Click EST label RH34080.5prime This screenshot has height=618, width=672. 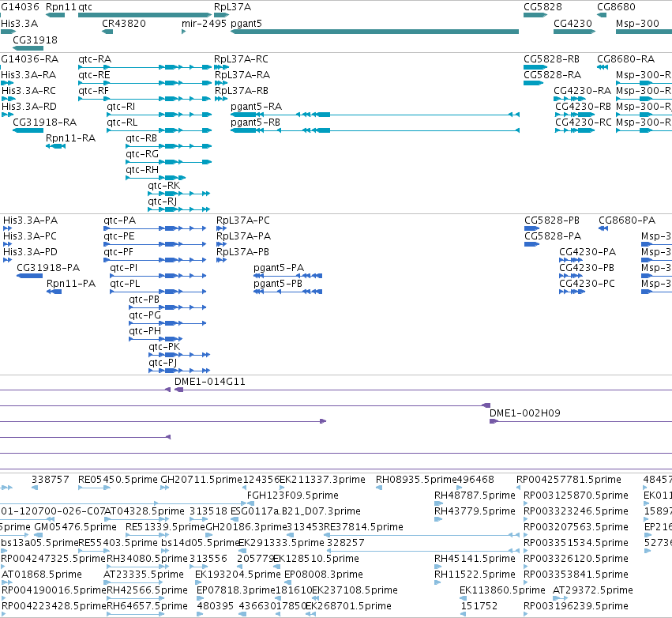(147, 559)
